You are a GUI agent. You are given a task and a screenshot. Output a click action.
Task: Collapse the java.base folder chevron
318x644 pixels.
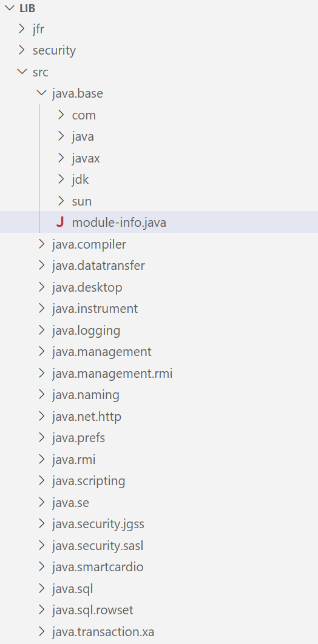(41, 93)
